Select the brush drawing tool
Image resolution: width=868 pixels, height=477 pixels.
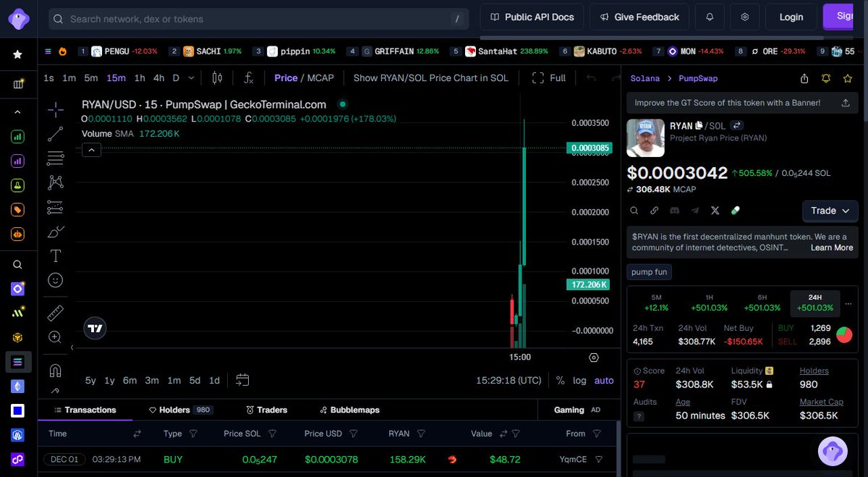[x=56, y=232]
